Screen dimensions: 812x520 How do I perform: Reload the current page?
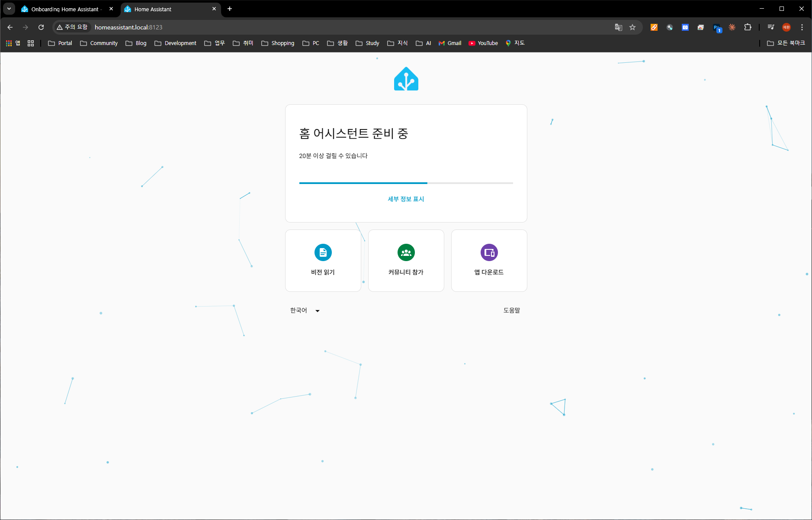click(x=41, y=27)
